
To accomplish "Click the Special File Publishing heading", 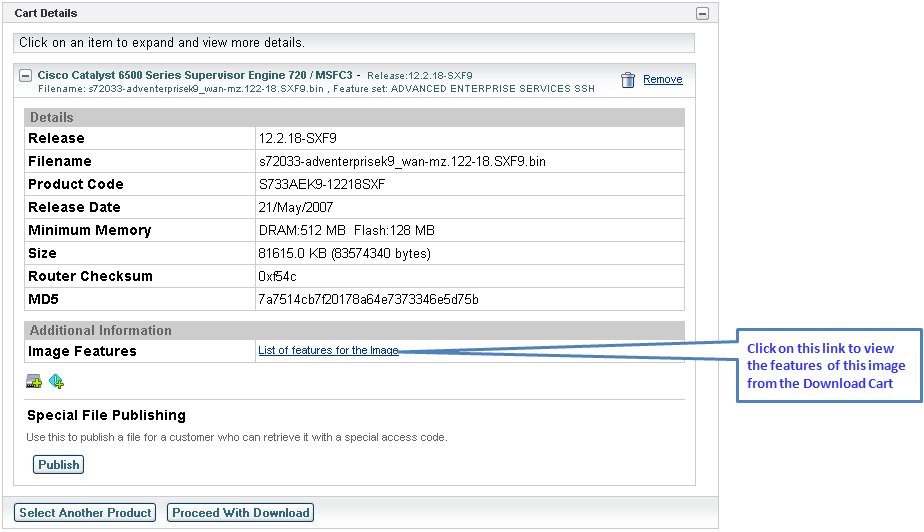I will [x=106, y=415].
